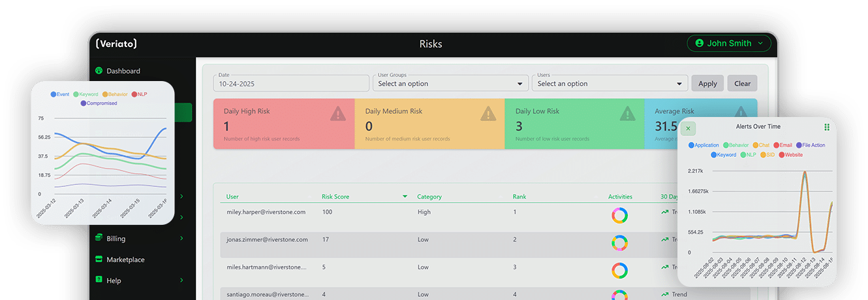Toggle Chat series in Alerts Over Time
The height and width of the screenshot is (300, 868).
[761, 145]
